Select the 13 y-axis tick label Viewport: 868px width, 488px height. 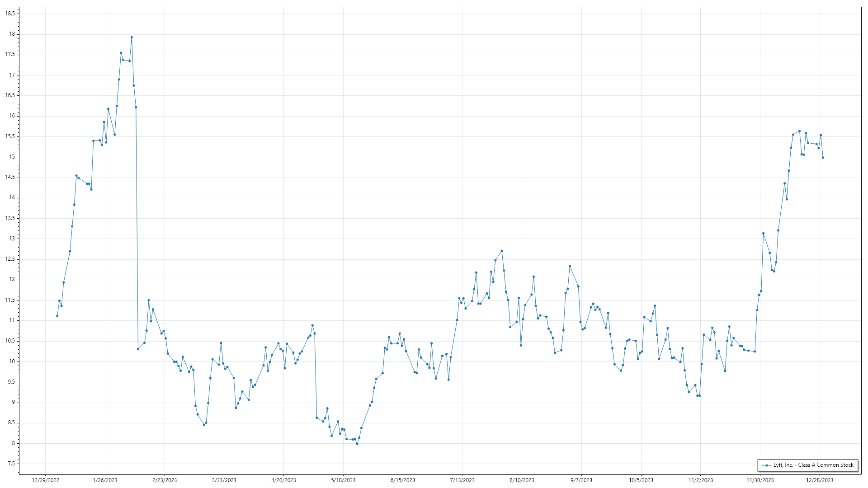[x=12, y=239]
